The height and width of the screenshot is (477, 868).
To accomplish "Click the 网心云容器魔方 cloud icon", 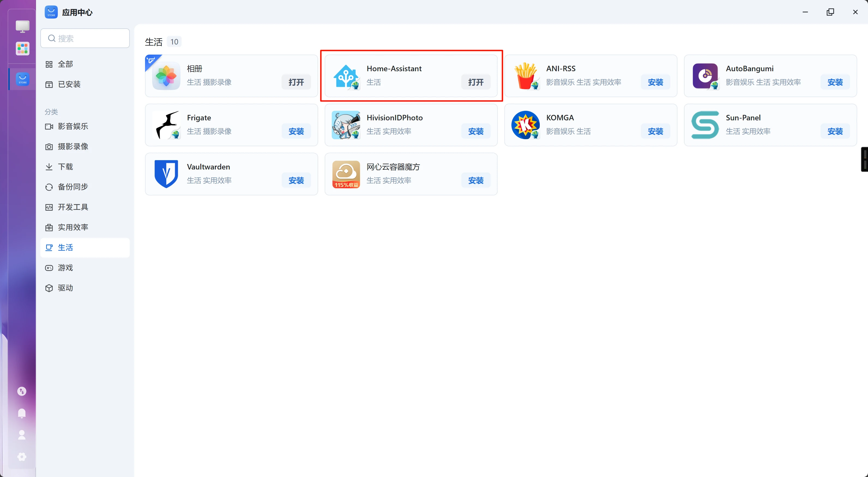I will point(346,174).
